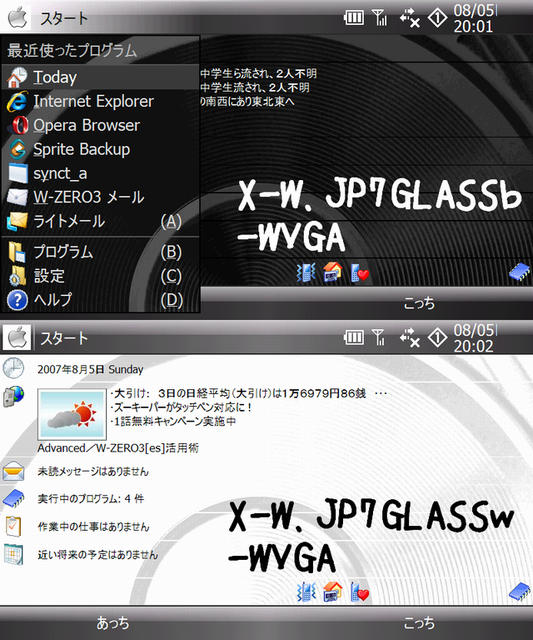Open ライトメール (A) menu entry

pos(100,221)
